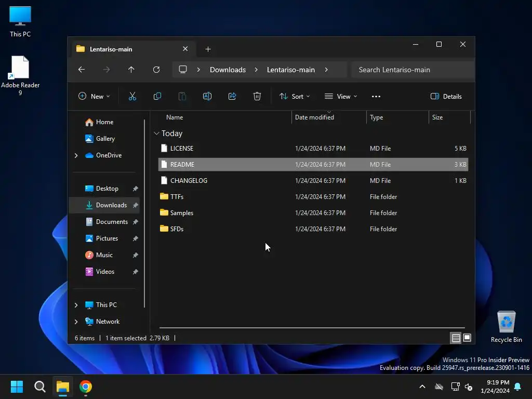
Task: Open the Sort dropdown menu
Action: click(295, 96)
